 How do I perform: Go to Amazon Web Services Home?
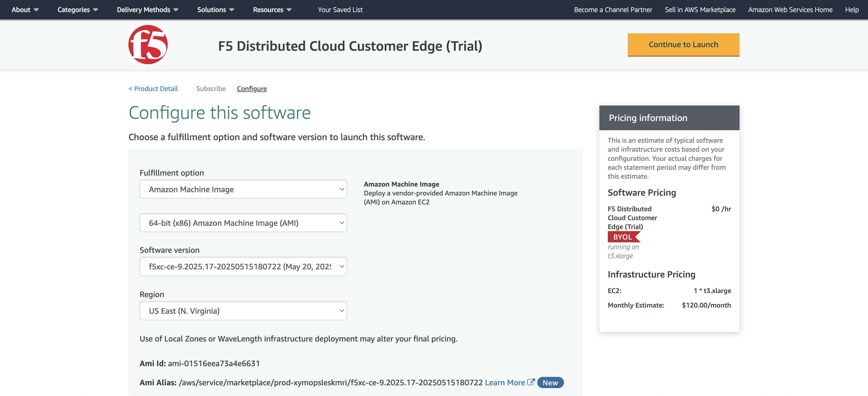click(x=790, y=10)
